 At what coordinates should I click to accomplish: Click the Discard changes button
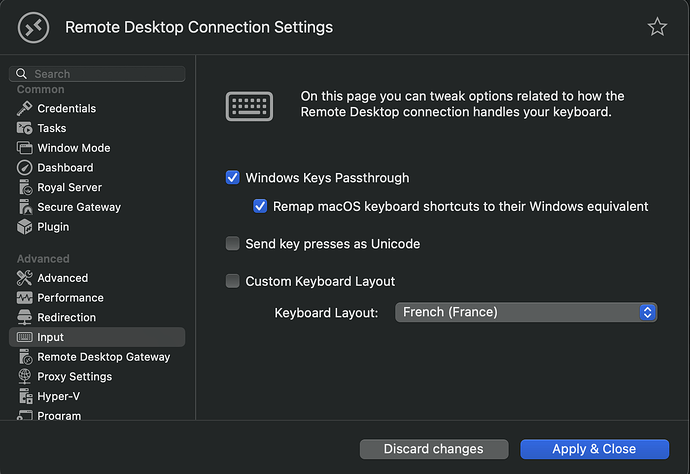coord(433,449)
